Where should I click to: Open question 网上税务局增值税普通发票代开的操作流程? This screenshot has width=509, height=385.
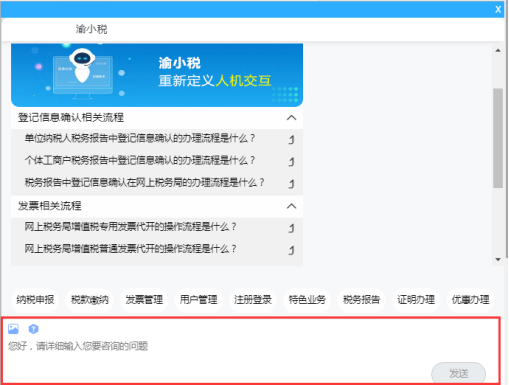coord(130,249)
